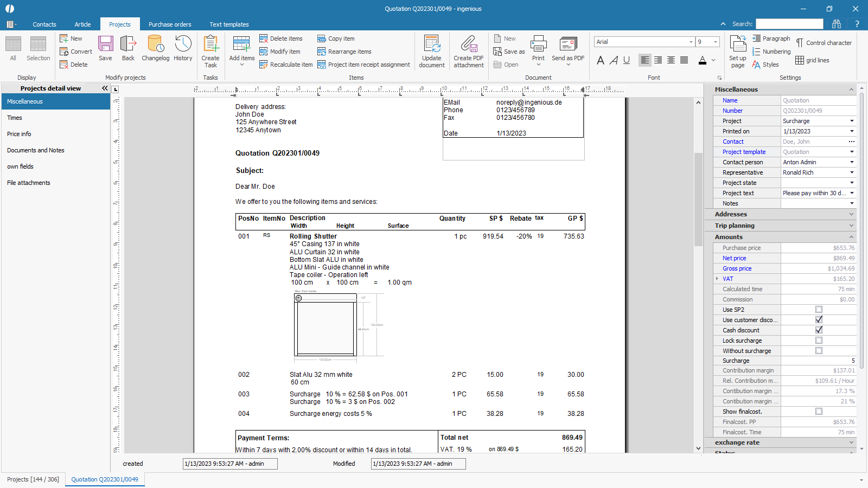Image resolution: width=868 pixels, height=488 pixels.
Task: Open the Documents and Notes section
Action: 36,150
